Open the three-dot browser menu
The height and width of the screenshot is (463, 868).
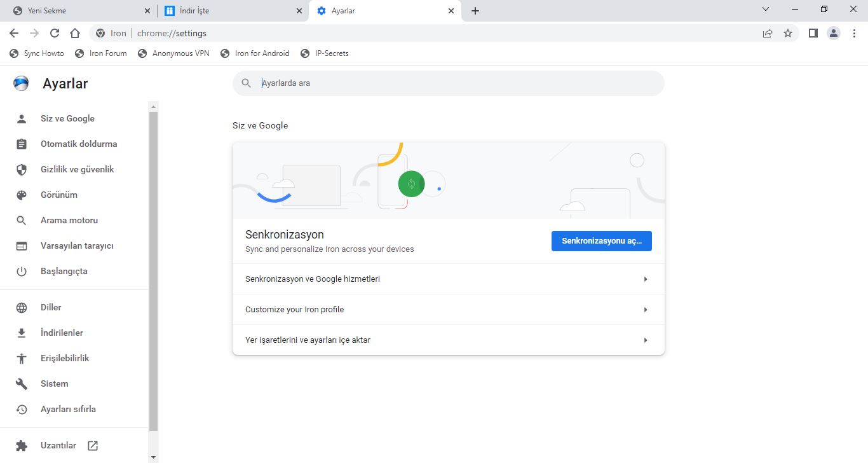pos(854,33)
